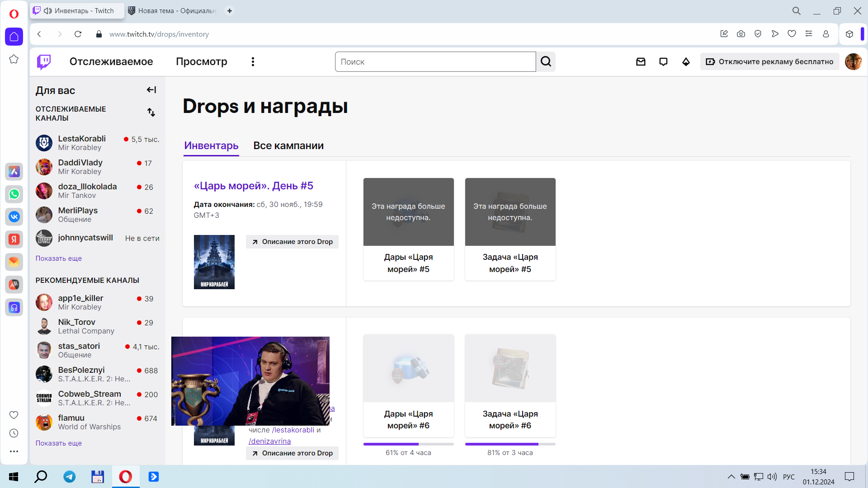Open the whispers chat bubble icon

coord(663,62)
